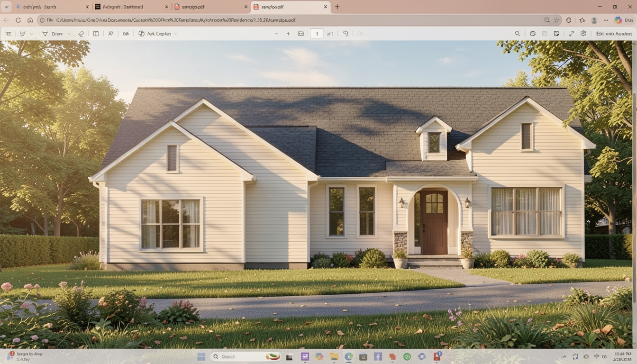This screenshot has width=637, height=364.
Task: Add this page to favorites star
Action: [557, 20]
